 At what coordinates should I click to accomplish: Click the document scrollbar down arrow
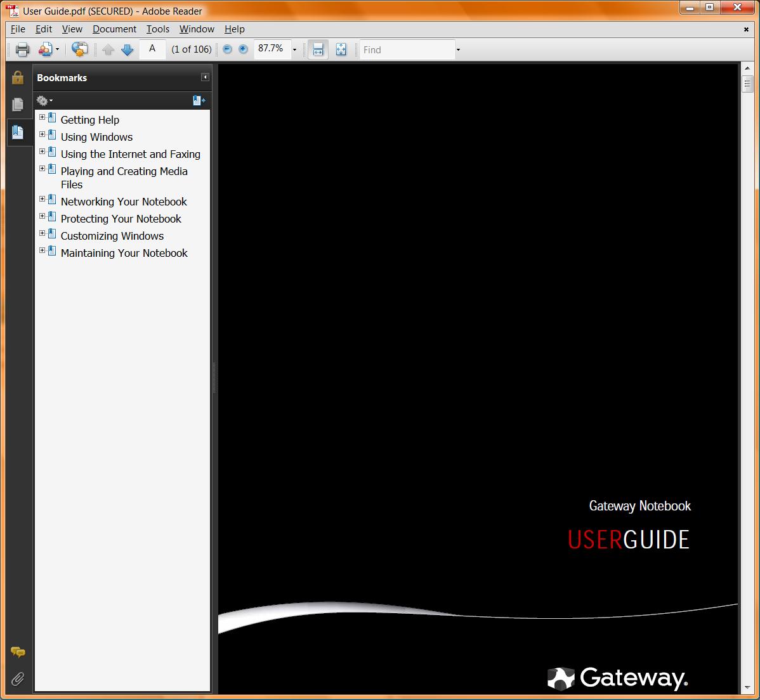coord(747,688)
